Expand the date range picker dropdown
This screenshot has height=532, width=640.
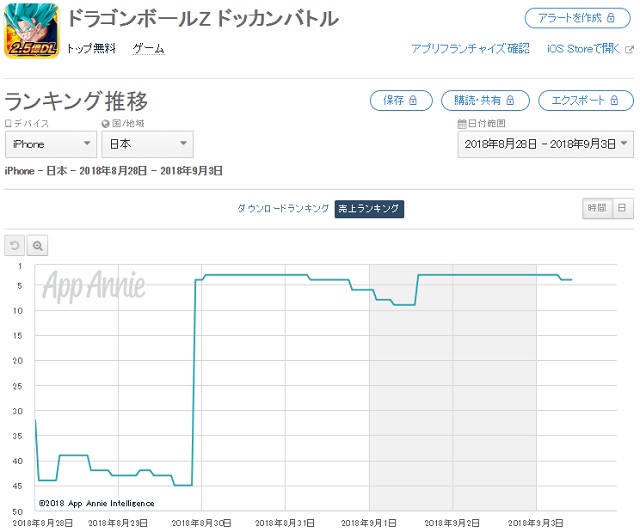(545, 145)
